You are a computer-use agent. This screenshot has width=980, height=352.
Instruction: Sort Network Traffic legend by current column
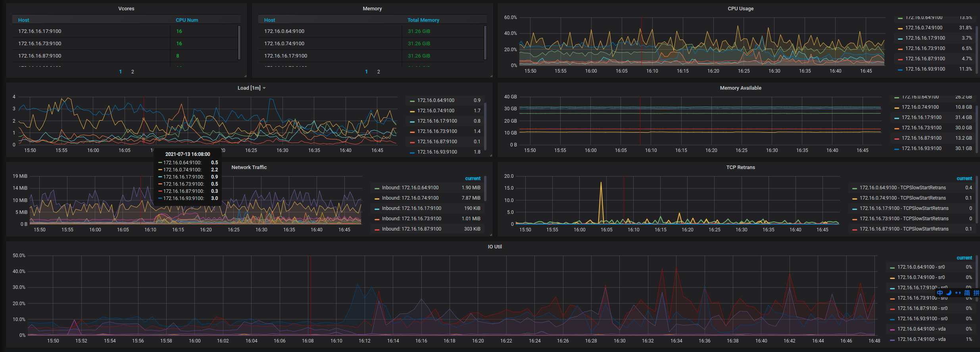tap(473, 179)
